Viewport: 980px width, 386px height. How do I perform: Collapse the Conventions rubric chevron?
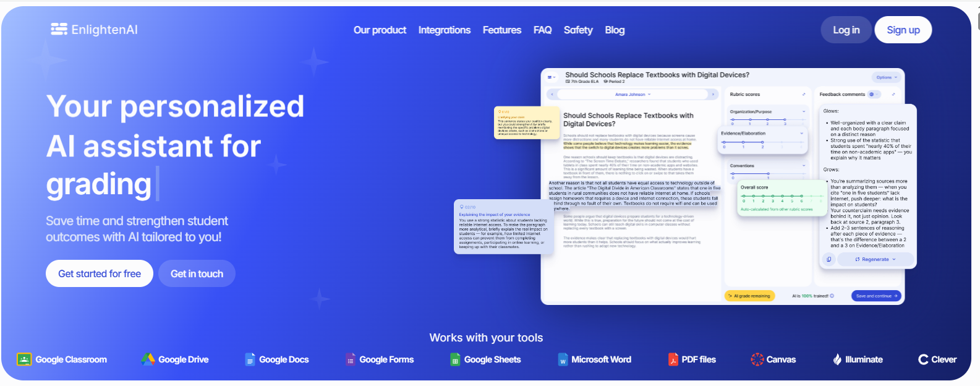(804, 166)
